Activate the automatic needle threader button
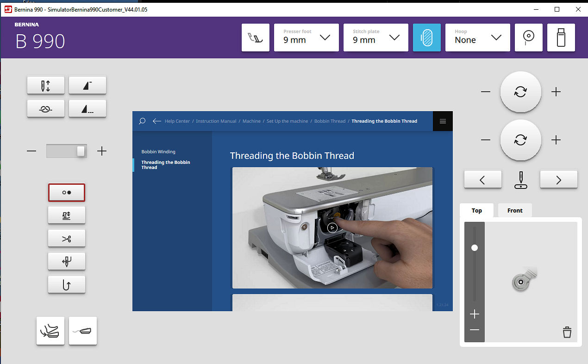This screenshot has width=588, height=364. tap(67, 261)
